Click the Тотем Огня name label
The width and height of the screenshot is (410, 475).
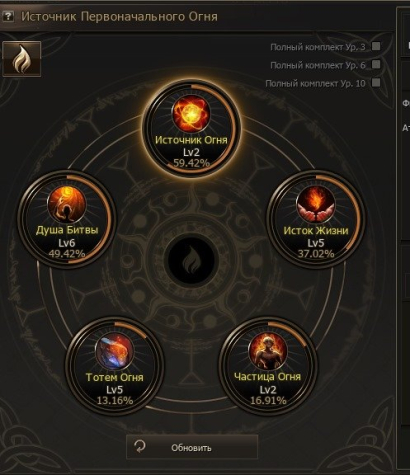coord(114,377)
